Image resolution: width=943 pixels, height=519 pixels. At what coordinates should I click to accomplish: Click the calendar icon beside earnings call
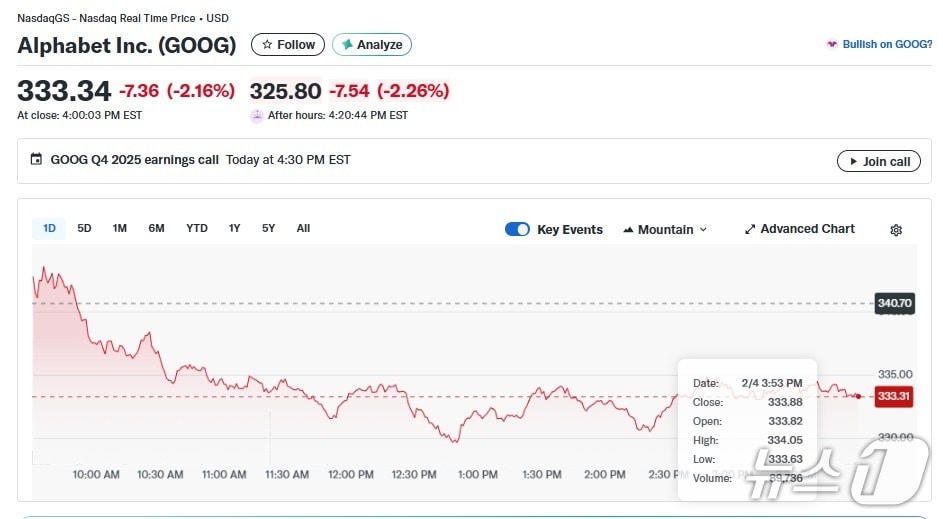[x=37, y=160]
